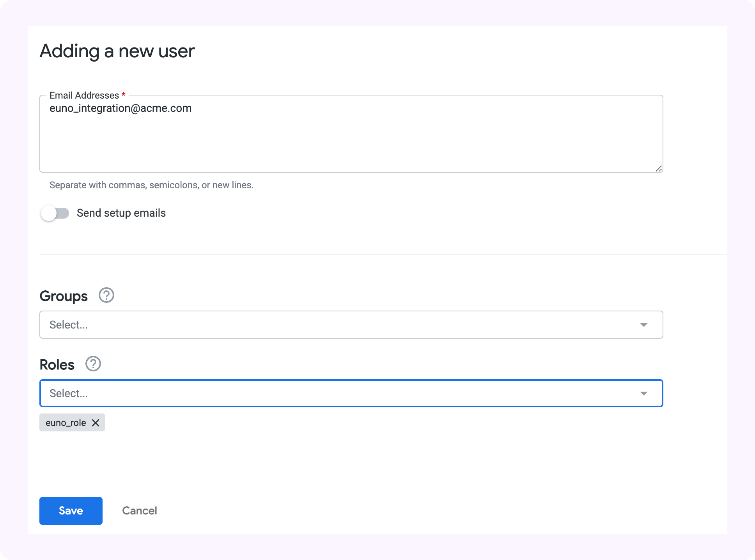Screen dimensions: 755x560
Task: Click the 'Email Addresses' field label
Action: click(84, 95)
